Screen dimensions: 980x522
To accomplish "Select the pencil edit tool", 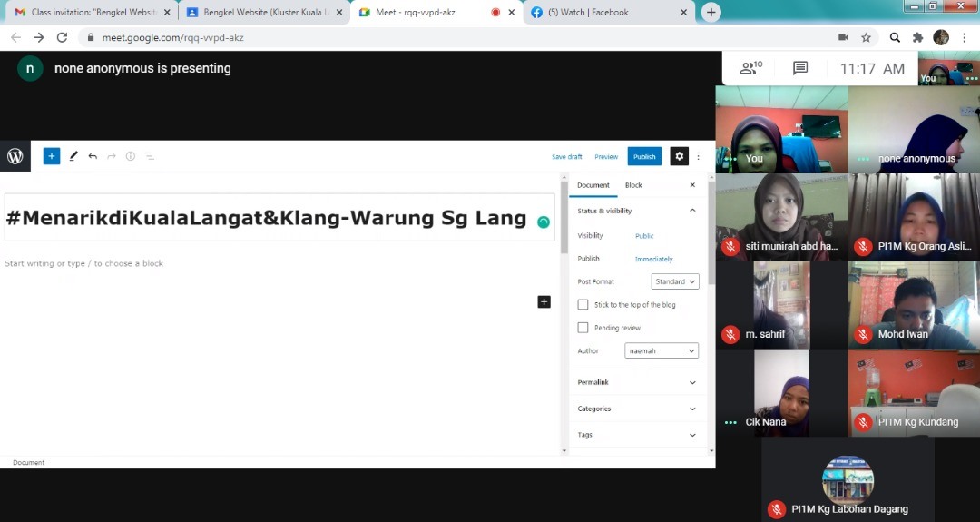I will click(x=73, y=156).
